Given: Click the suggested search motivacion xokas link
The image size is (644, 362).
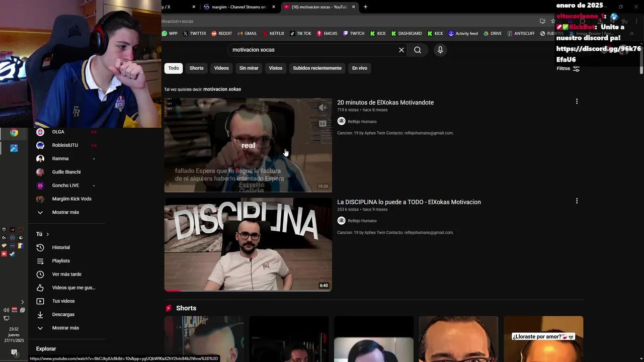Looking at the screenshot, I should click(222, 89).
